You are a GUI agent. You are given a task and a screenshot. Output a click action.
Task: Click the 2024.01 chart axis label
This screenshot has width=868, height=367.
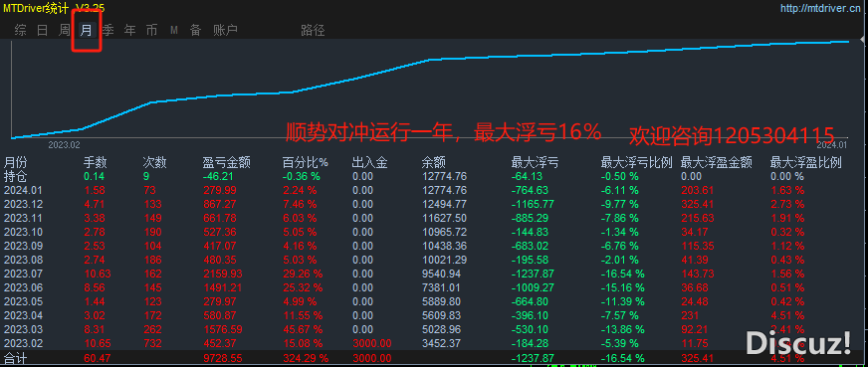pos(832,145)
